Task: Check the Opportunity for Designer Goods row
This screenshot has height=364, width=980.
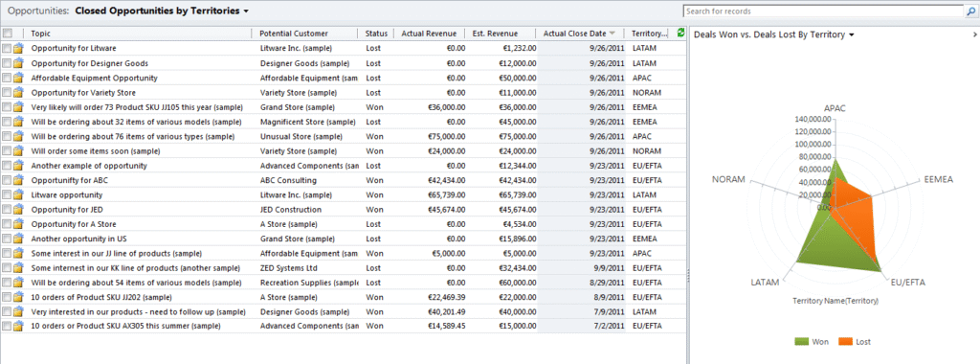Action: (7, 63)
